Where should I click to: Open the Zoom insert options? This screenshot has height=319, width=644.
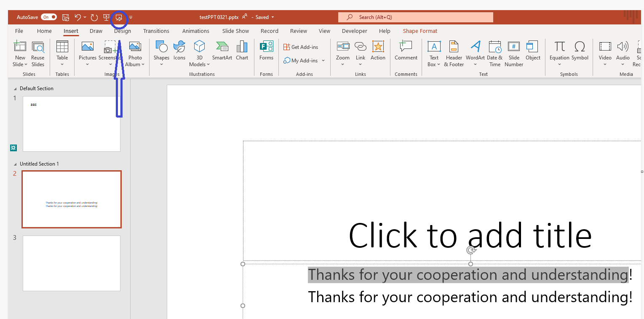343,54
